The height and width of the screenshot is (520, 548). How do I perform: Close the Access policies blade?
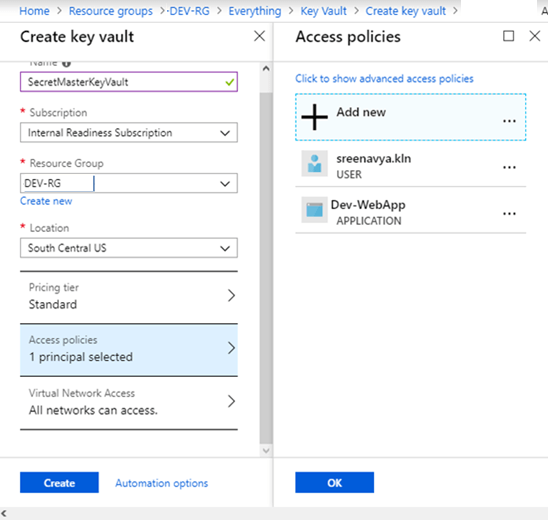click(x=535, y=36)
